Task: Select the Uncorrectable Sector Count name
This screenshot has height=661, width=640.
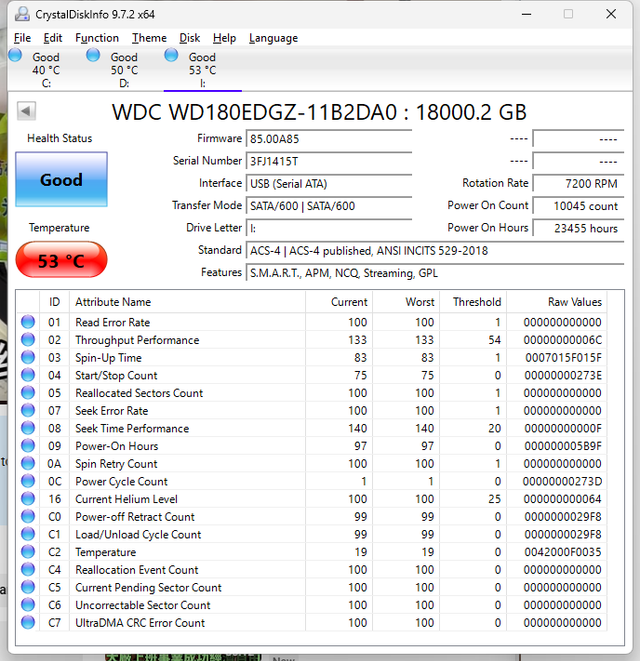Action: click(x=143, y=605)
